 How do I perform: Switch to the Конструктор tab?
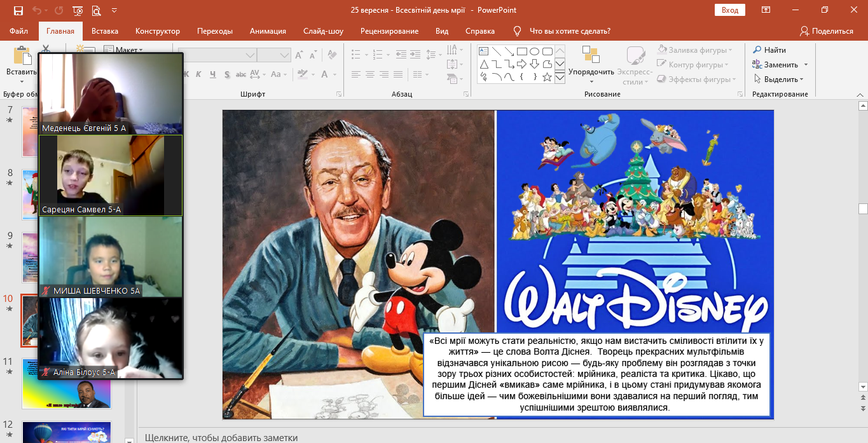(158, 31)
